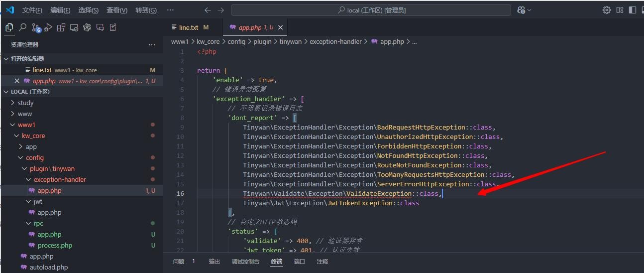Open app.php under the rpc folder
644x273 pixels.
point(82,235)
